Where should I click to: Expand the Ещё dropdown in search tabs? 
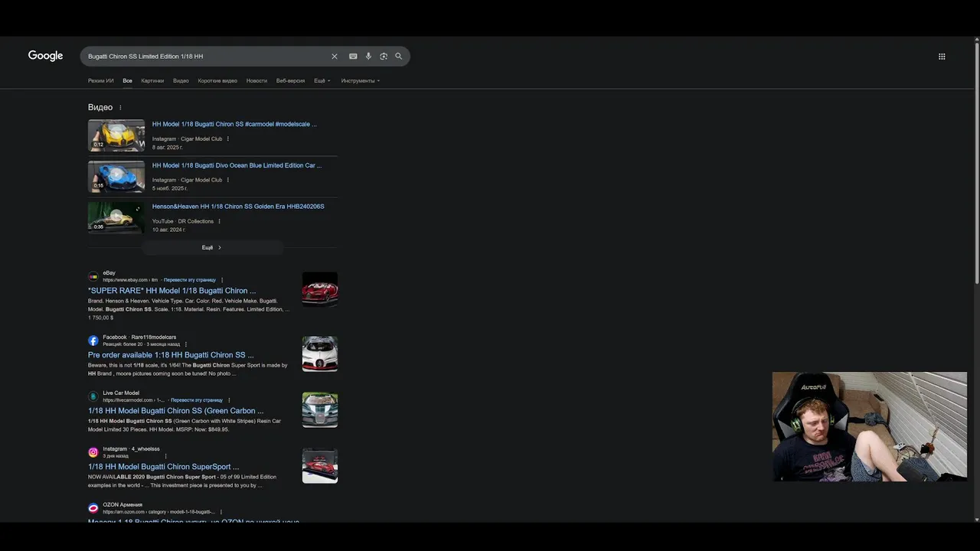322,80
